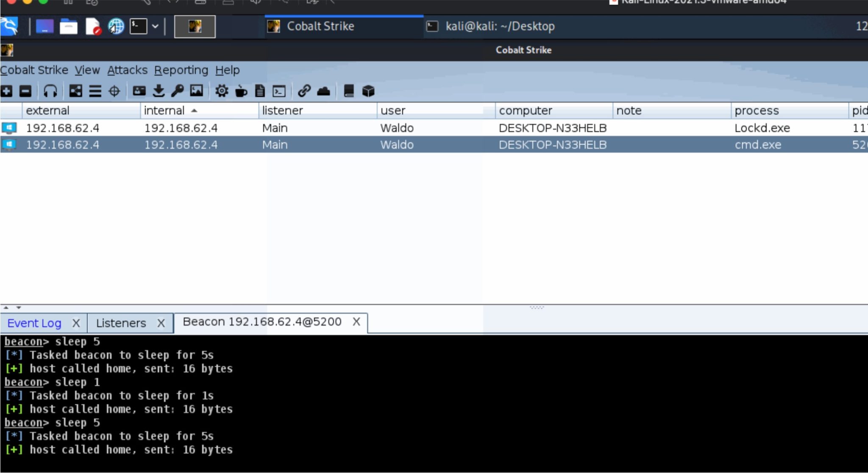Sort sessions by the external column

(x=81, y=111)
